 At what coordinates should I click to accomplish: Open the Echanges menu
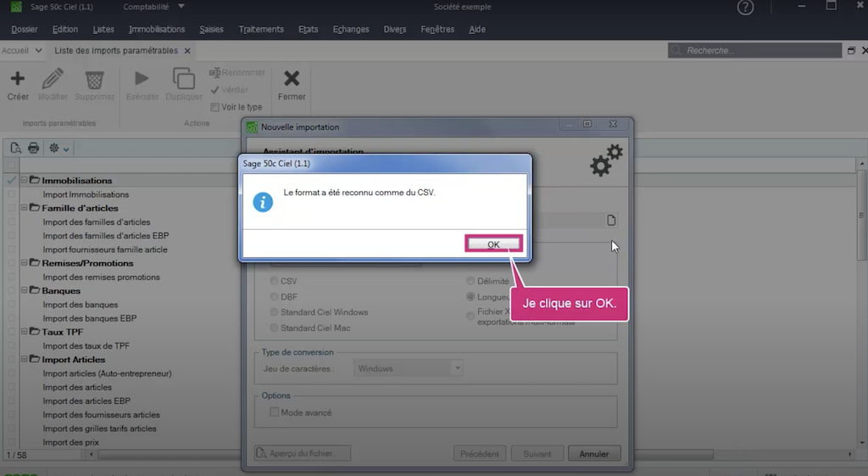click(x=351, y=30)
